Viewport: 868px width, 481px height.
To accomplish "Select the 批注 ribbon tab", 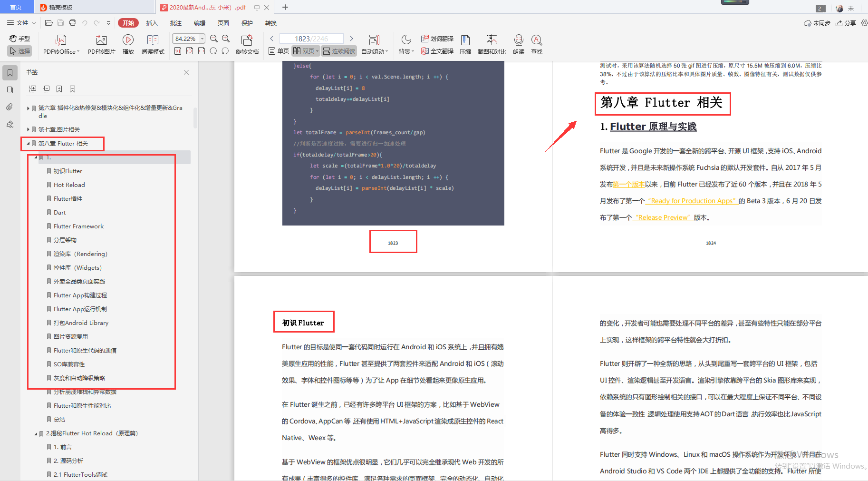I will [176, 23].
